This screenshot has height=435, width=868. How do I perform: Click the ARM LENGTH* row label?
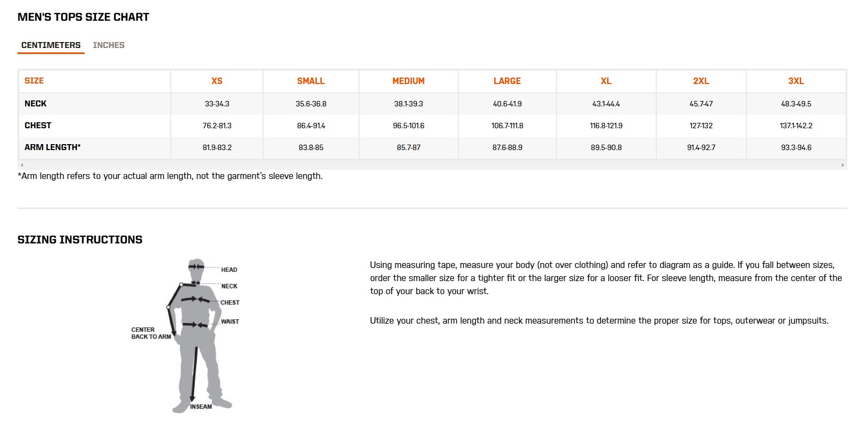point(52,147)
